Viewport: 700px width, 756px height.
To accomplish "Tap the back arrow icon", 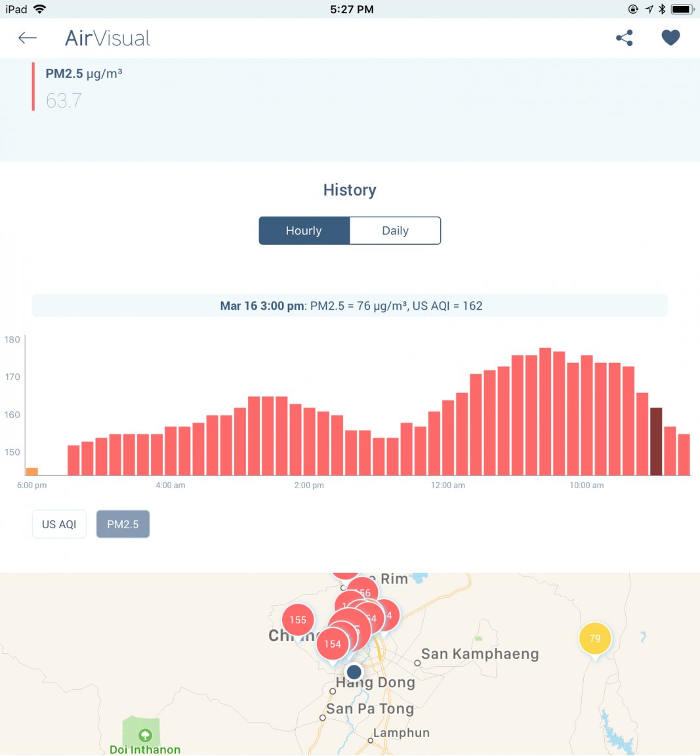I will (x=28, y=38).
